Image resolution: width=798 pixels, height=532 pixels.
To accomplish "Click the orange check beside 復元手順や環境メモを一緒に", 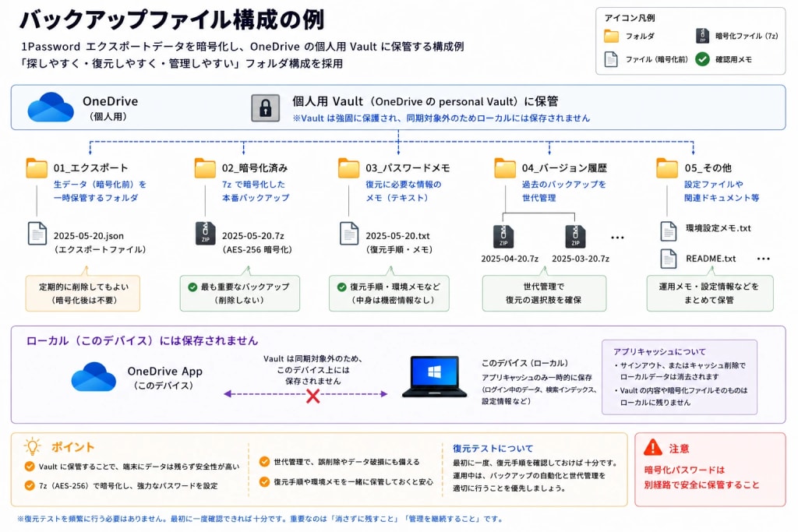I will click(264, 481).
